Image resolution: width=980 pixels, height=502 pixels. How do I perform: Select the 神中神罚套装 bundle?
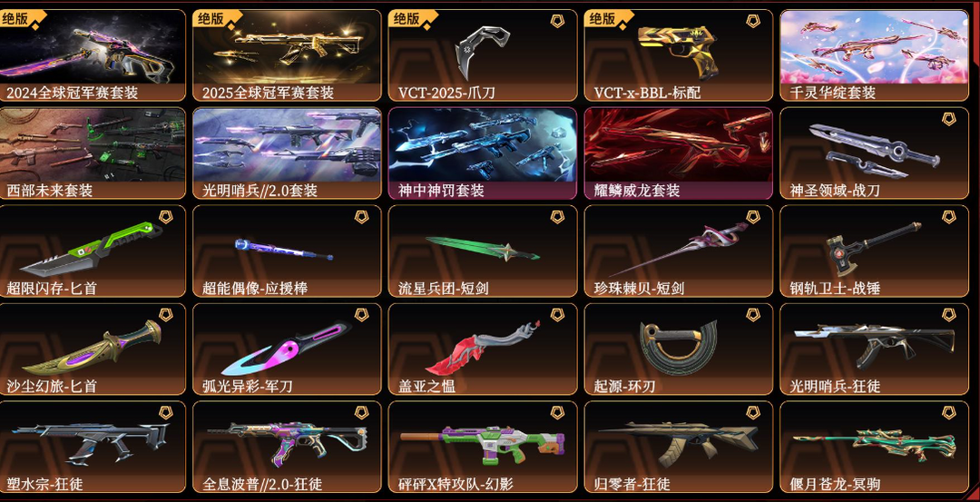(483, 153)
